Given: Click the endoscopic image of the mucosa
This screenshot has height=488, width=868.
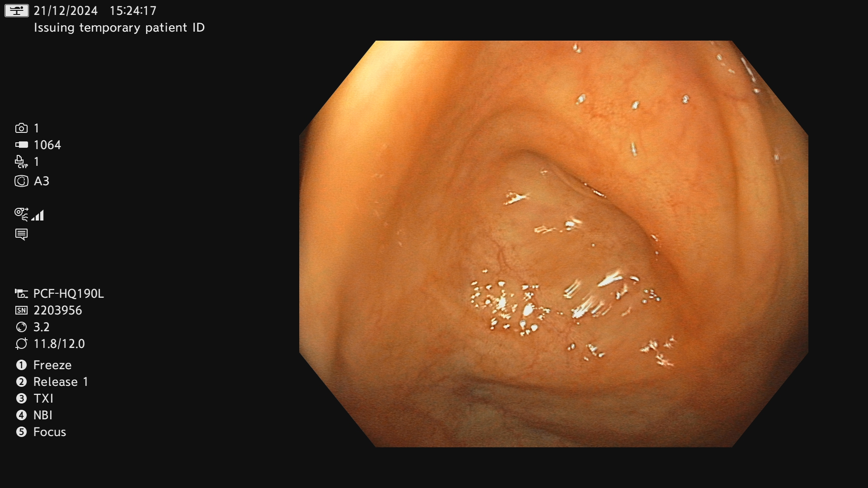Looking at the screenshot, I should click(x=554, y=244).
